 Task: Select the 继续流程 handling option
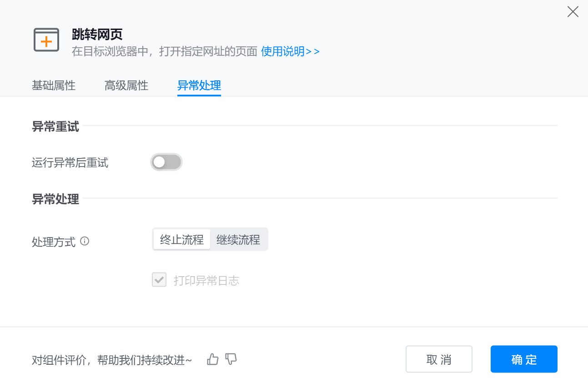[x=238, y=239]
